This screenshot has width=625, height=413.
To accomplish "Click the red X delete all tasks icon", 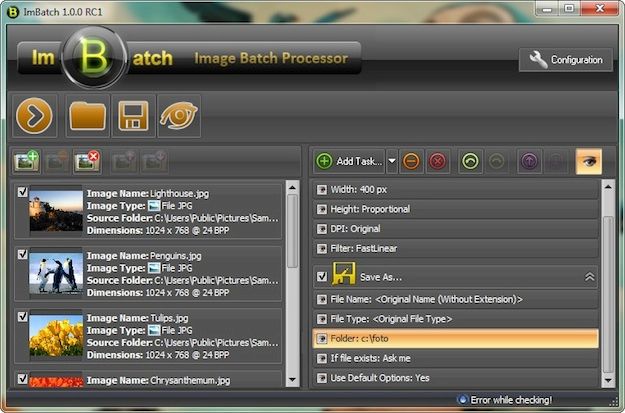I will 438,161.
